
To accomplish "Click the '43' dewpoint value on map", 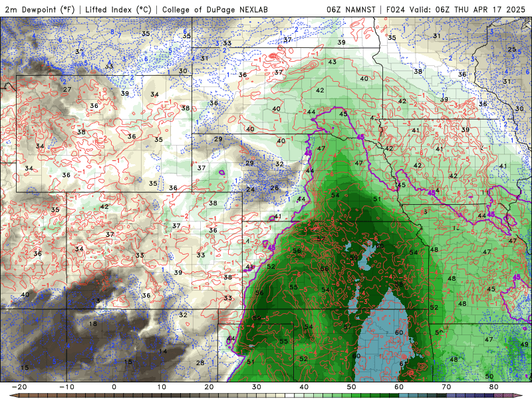I will (x=332, y=62).
